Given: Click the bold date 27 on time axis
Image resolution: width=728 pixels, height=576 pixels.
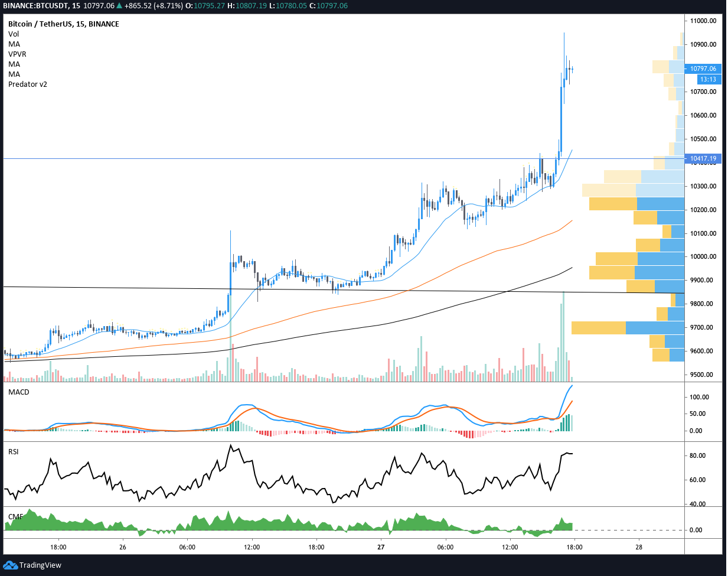Looking at the screenshot, I should pyautogui.click(x=381, y=547).
